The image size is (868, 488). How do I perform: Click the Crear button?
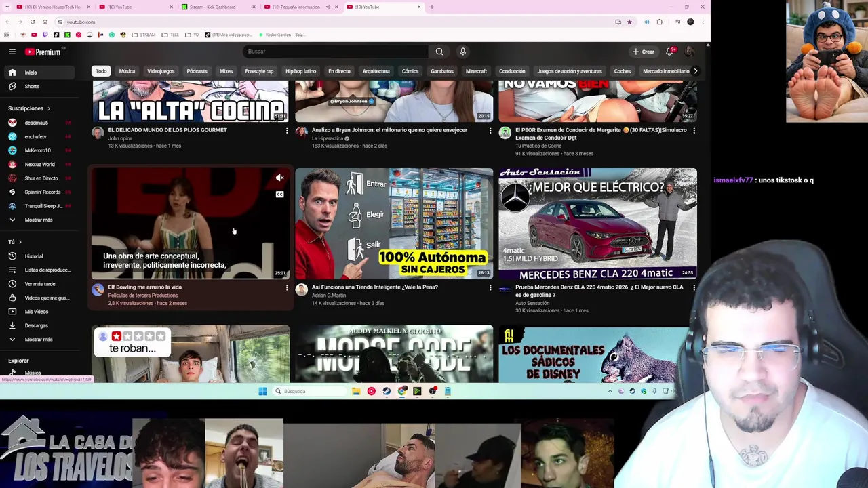tap(644, 52)
